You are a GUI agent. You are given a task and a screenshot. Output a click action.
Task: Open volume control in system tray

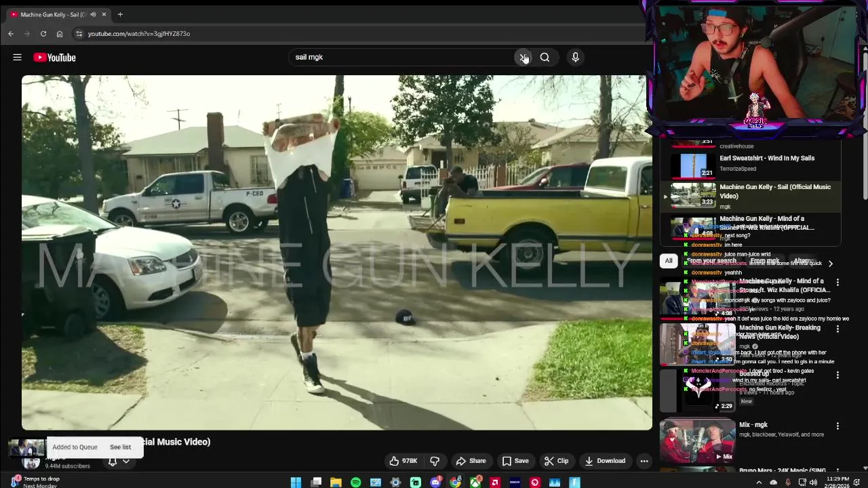pos(813,483)
